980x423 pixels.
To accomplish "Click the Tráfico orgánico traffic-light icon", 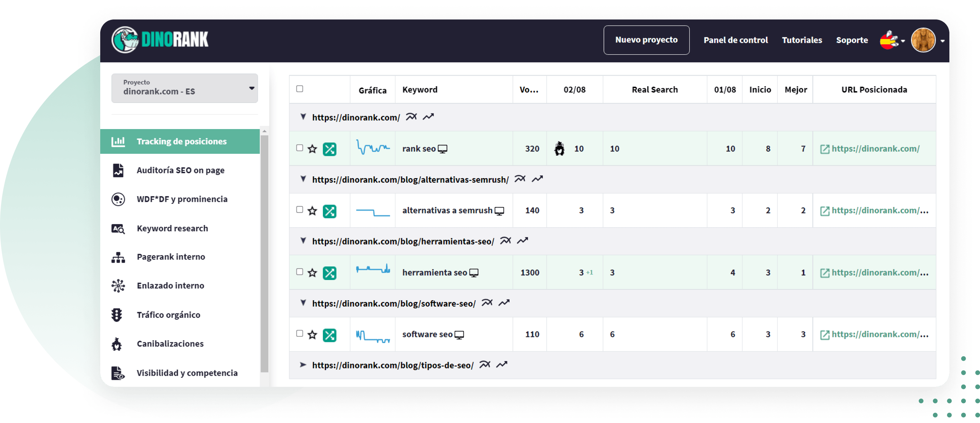I will pyautogui.click(x=117, y=315).
